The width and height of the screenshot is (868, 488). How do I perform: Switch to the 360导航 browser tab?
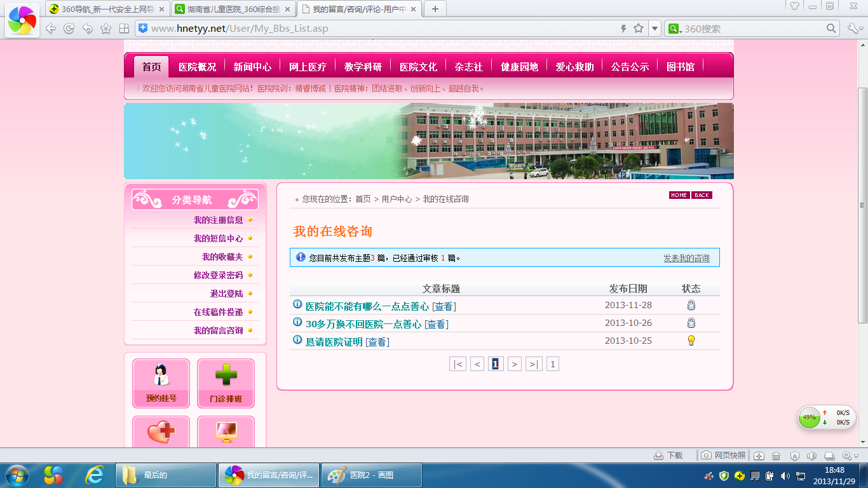pyautogui.click(x=107, y=9)
